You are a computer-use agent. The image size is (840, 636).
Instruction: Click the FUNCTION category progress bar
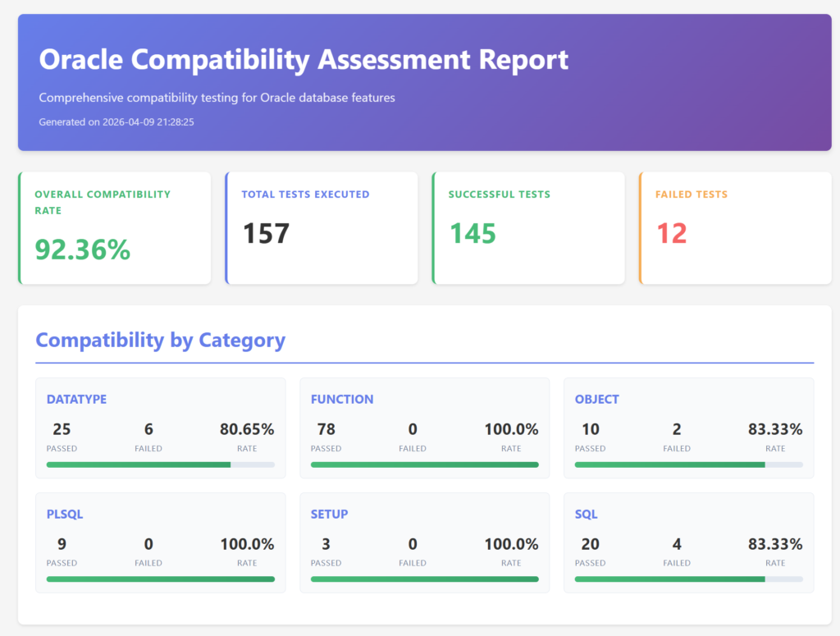coord(424,464)
